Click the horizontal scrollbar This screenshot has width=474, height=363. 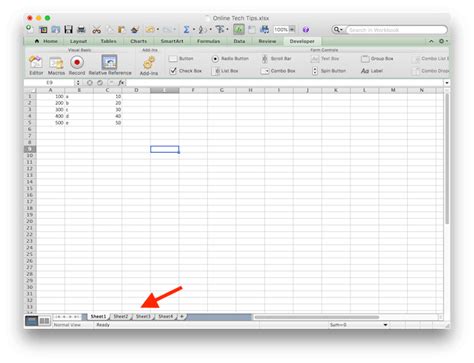[x=317, y=317]
